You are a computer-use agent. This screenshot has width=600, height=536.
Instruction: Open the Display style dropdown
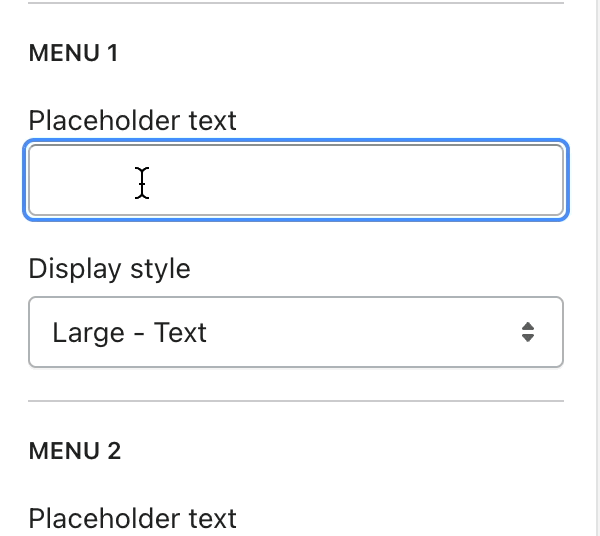(x=296, y=332)
